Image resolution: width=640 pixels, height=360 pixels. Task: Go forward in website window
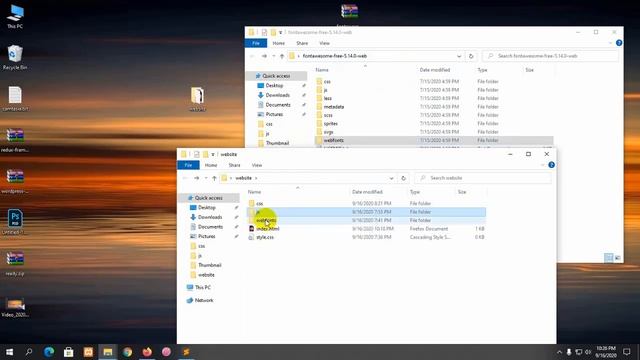tap(196, 178)
